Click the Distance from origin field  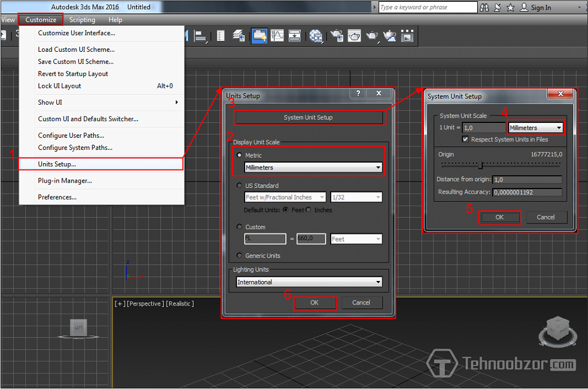528,180
